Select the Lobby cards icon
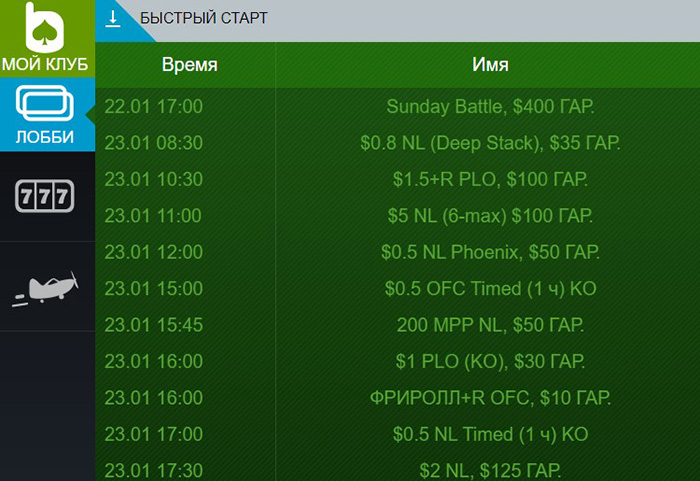This screenshot has width=700, height=481. pyautogui.click(x=46, y=105)
